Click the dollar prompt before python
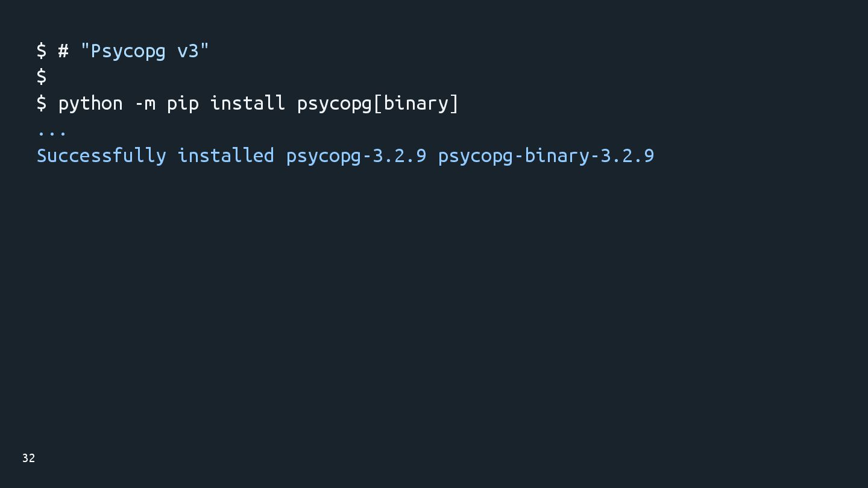 click(42, 103)
